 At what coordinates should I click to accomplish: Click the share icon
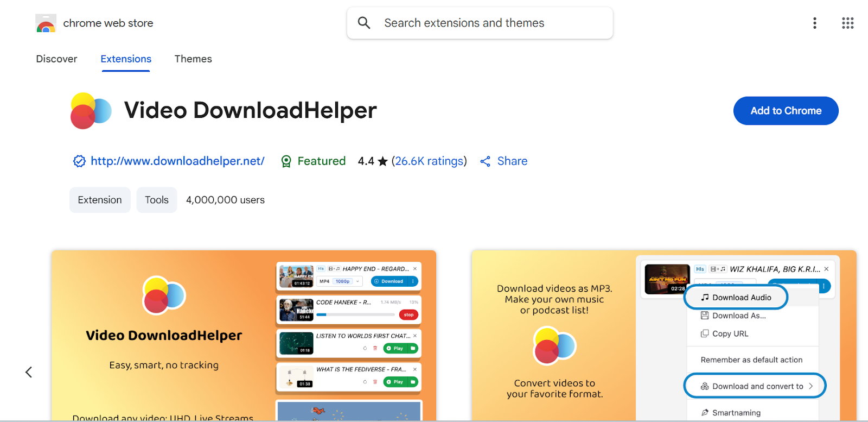coord(485,161)
